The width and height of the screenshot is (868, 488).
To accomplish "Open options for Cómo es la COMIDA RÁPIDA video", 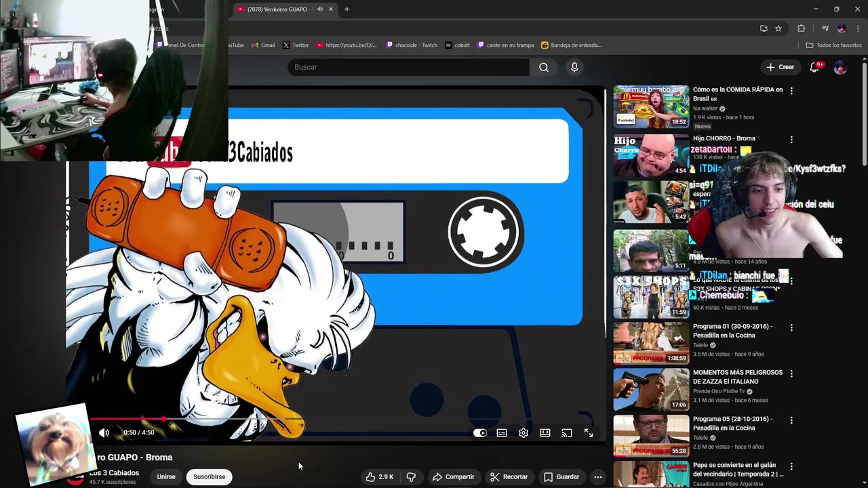I will pyautogui.click(x=791, y=91).
